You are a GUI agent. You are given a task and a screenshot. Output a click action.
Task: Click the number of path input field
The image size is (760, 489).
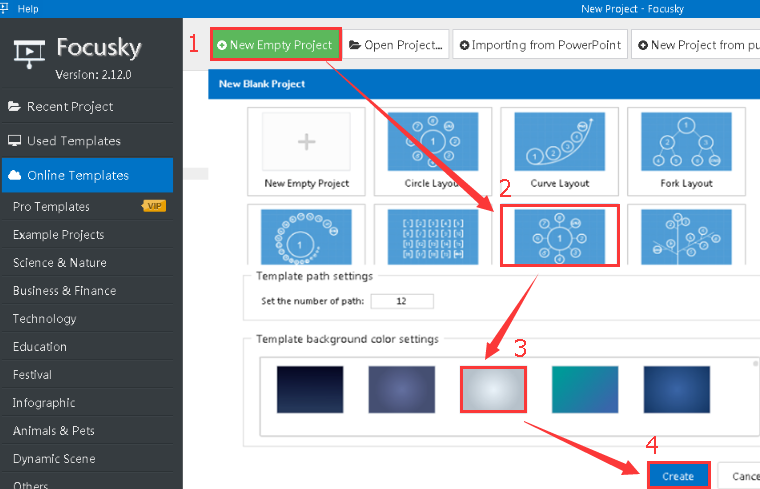[402, 301]
